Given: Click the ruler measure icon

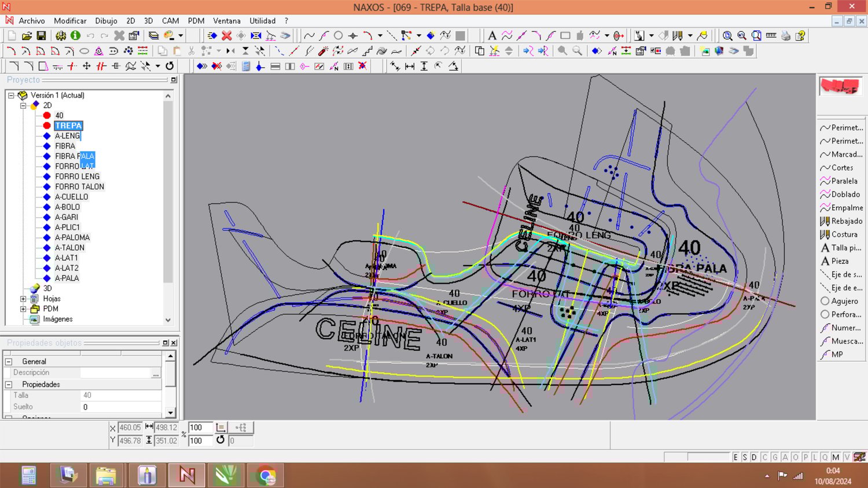Looking at the screenshot, I should tap(771, 36).
